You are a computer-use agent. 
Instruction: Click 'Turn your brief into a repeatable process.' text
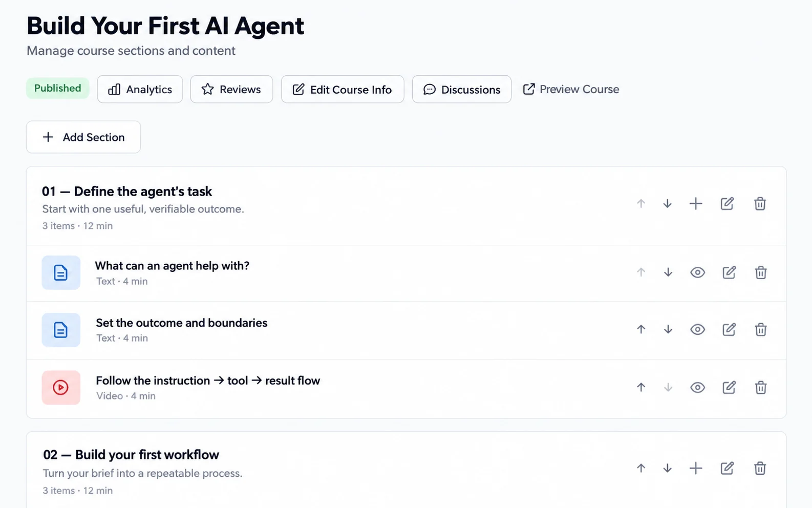click(x=142, y=473)
